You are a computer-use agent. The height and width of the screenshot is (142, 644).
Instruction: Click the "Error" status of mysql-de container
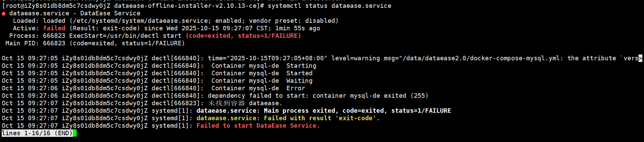pyautogui.click(x=296, y=88)
